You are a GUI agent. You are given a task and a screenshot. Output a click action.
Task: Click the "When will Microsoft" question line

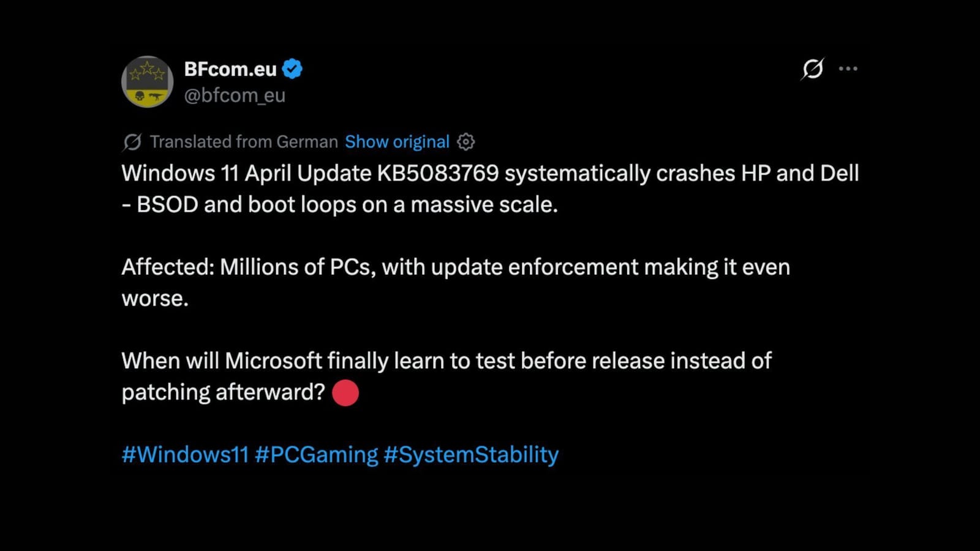tap(447, 361)
